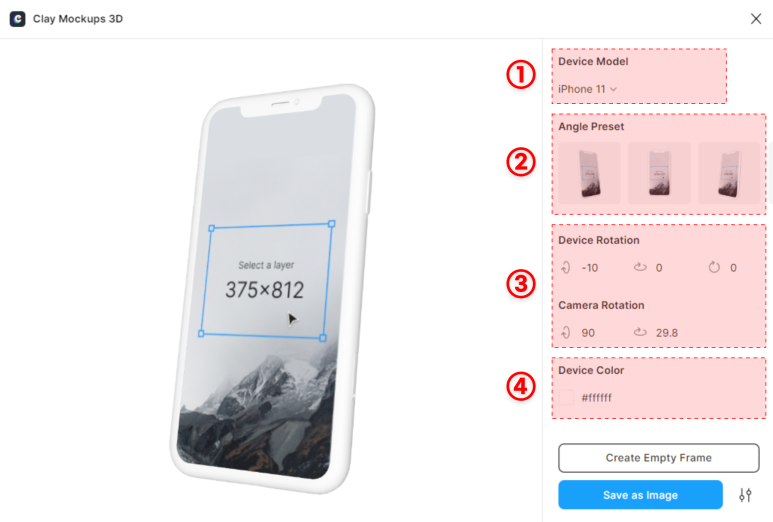
Task: Close the Clay Mockups 3D plugin window
Action: pyautogui.click(x=756, y=19)
